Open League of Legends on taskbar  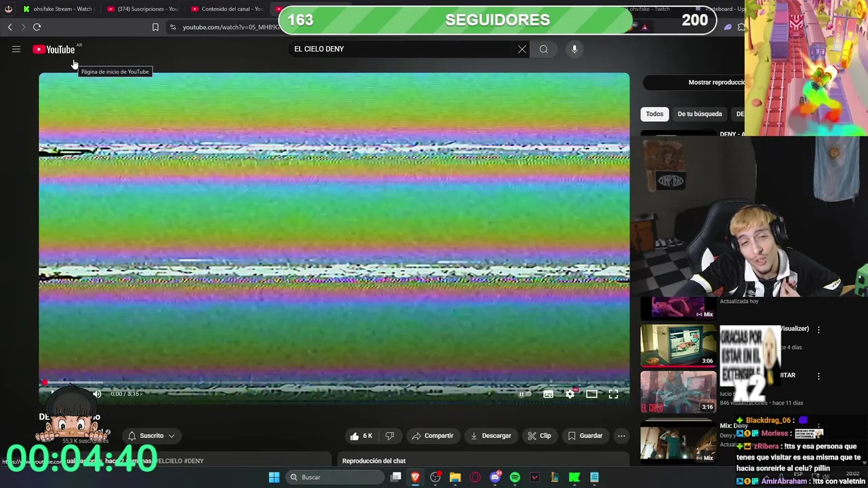tap(555, 477)
